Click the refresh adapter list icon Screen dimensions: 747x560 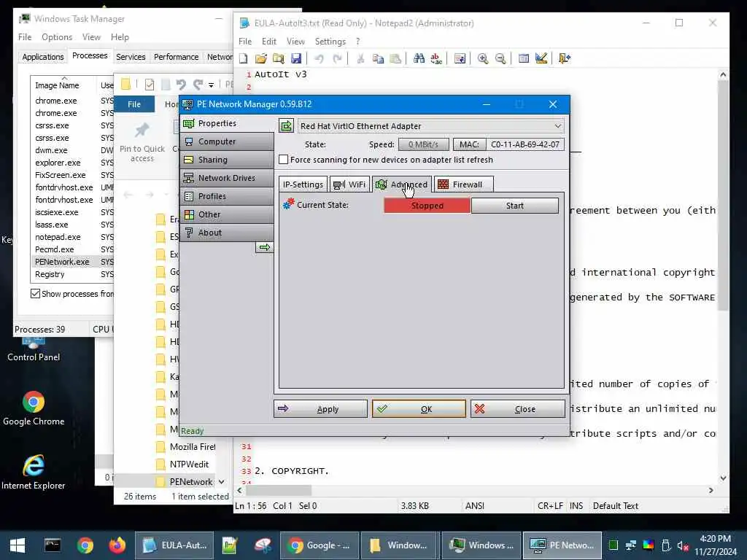pos(286,125)
